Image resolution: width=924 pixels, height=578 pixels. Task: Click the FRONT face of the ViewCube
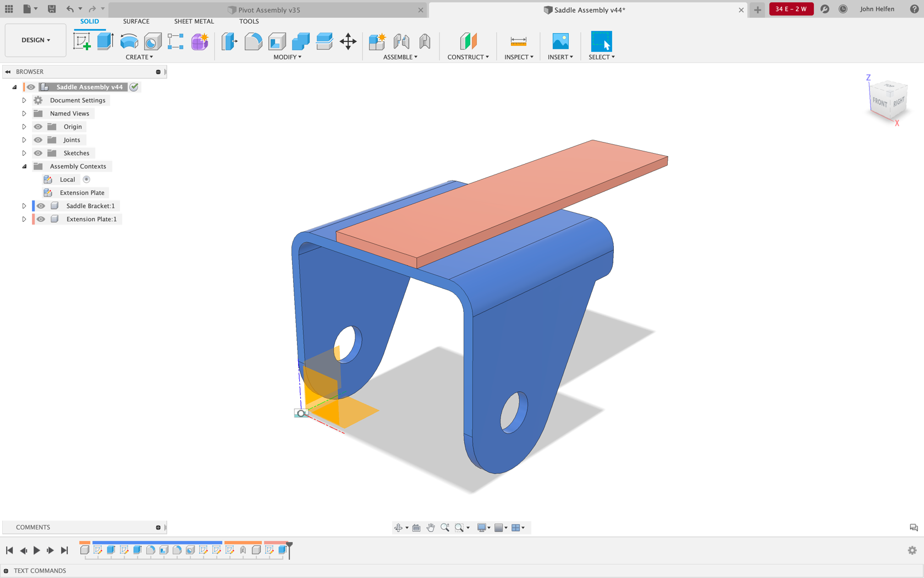tap(880, 102)
